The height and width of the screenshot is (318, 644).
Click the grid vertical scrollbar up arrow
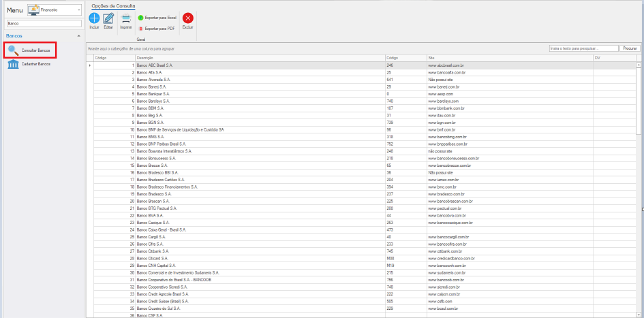tap(639, 65)
